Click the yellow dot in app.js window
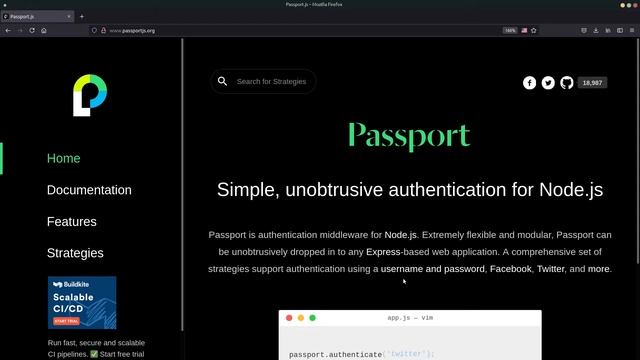The height and width of the screenshot is (360, 640). click(301, 318)
